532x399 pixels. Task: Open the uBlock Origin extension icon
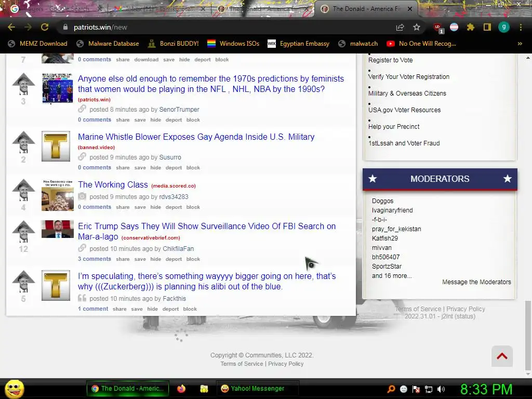coord(438,28)
